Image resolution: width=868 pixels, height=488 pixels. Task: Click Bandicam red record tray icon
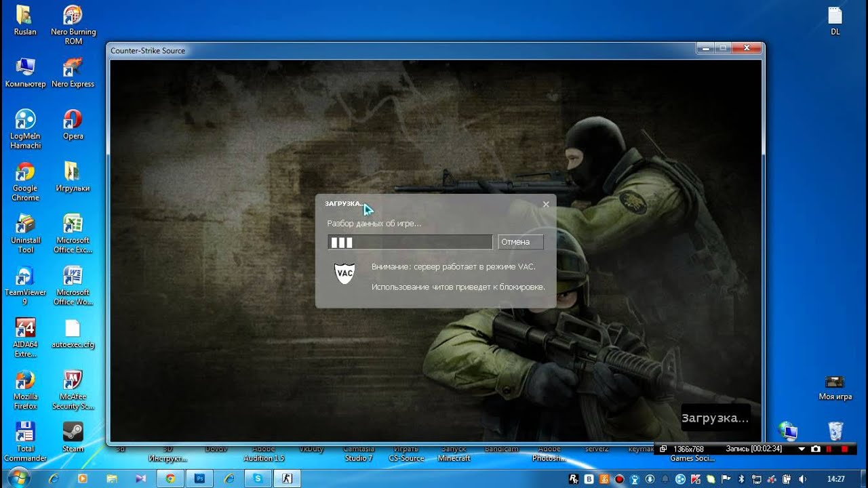(x=619, y=479)
